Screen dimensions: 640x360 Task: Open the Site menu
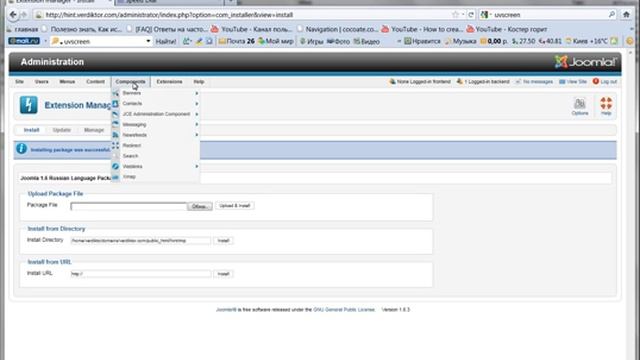click(x=19, y=82)
